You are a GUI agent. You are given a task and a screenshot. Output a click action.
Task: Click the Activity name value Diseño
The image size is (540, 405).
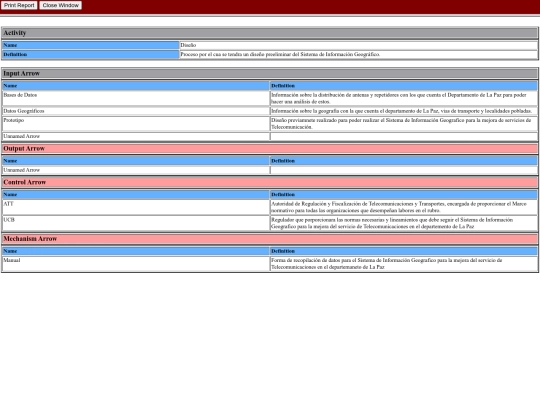pyautogui.click(x=188, y=45)
